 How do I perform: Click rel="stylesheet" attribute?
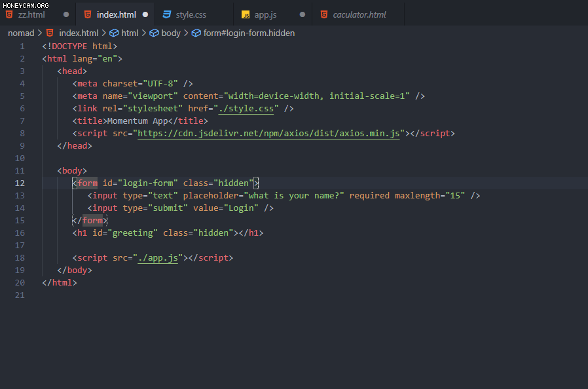(143, 109)
